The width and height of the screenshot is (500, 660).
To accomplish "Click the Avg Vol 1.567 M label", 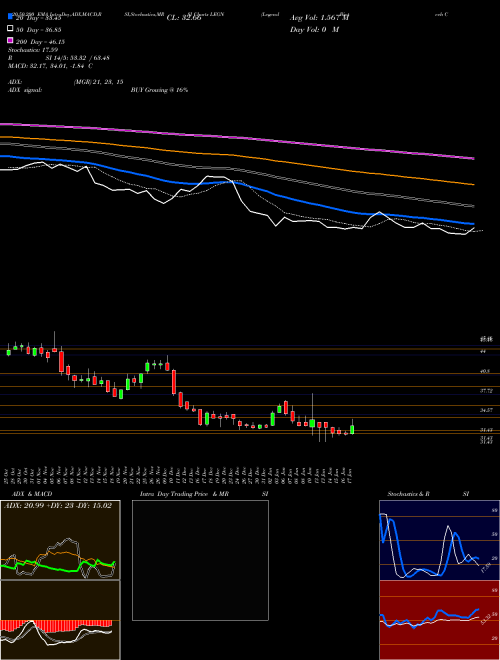I will click(319, 18).
